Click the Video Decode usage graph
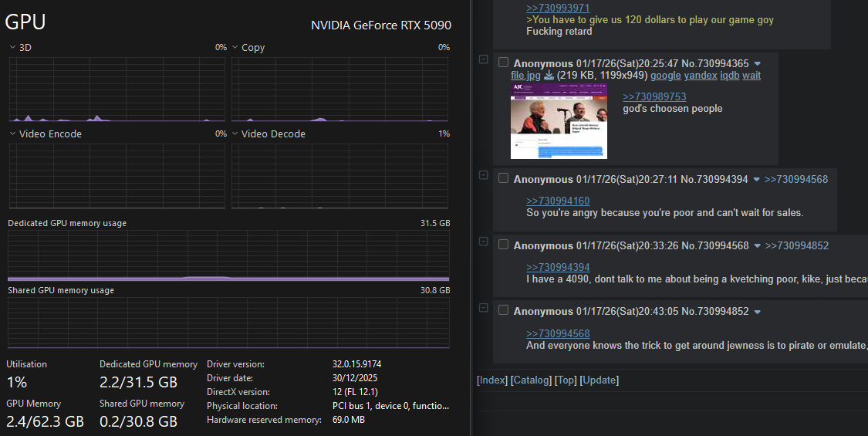Screen dimensions: 868x436 click(340, 176)
